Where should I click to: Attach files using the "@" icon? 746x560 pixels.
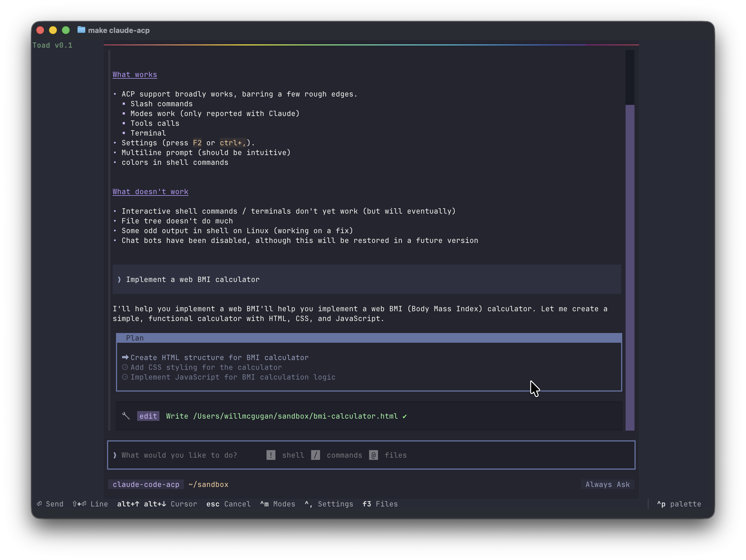pos(374,455)
